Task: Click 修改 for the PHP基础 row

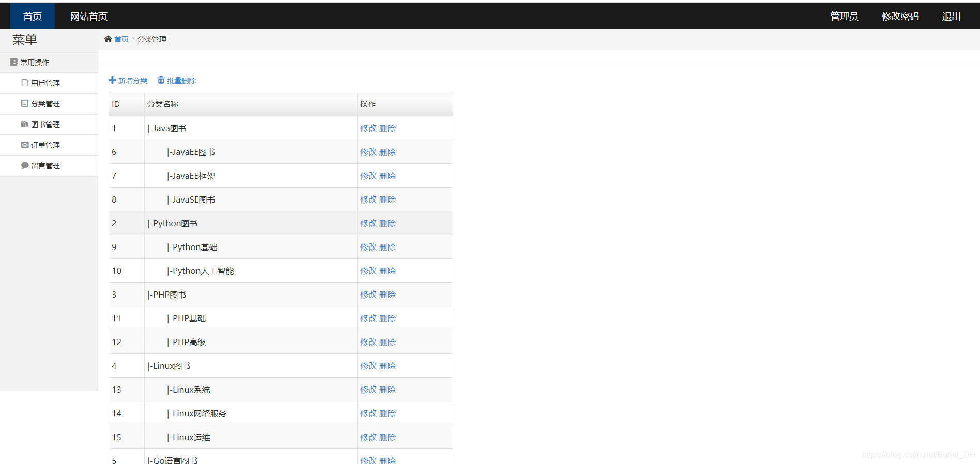Action: (369, 318)
